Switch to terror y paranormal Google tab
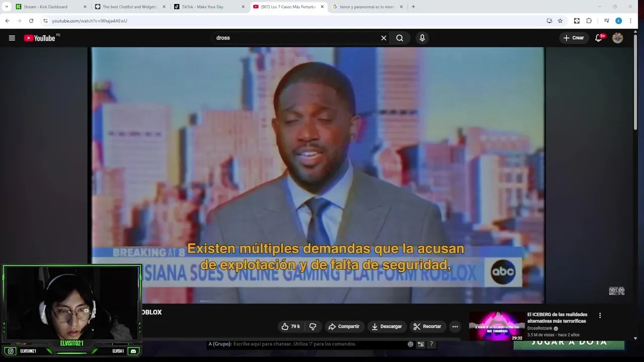 tap(367, 7)
